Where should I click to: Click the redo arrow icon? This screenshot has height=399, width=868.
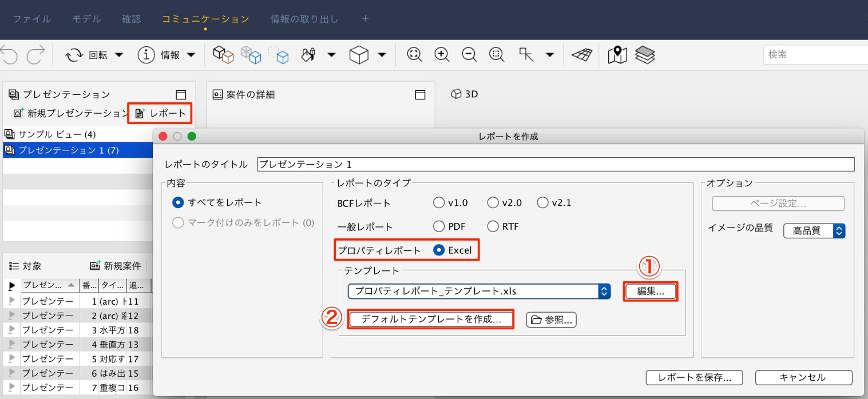pyautogui.click(x=36, y=55)
